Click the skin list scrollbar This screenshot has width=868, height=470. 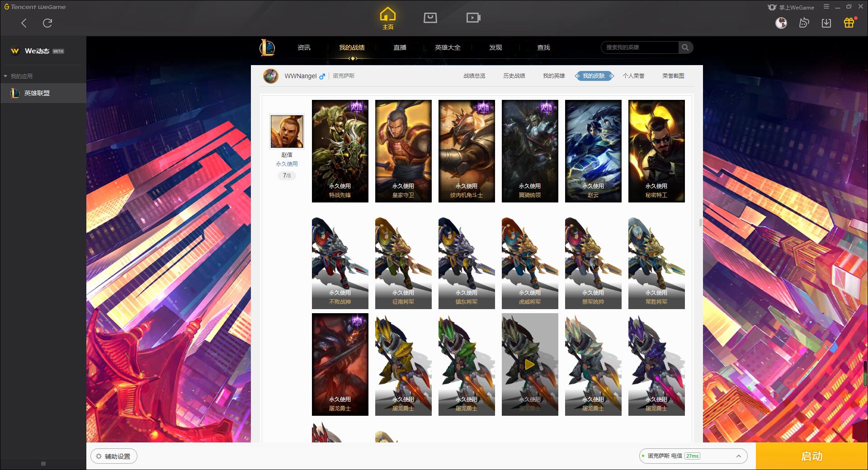click(700, 222)
